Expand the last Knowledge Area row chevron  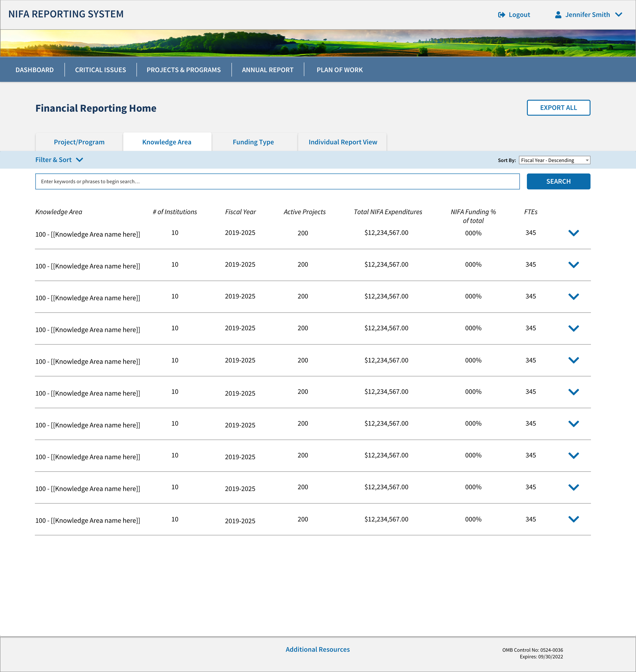pyautogui.click(x=573, y=519)
